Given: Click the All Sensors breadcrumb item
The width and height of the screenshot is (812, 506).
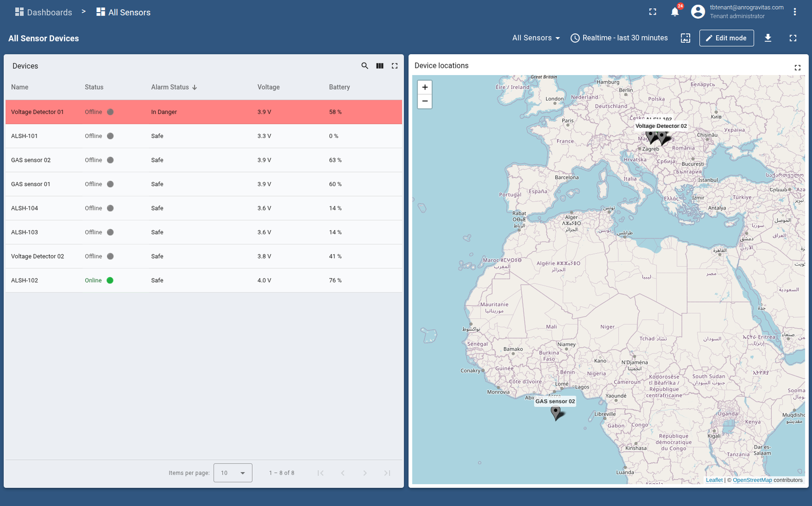Looking at the screenshot, I should pos(123,12).
